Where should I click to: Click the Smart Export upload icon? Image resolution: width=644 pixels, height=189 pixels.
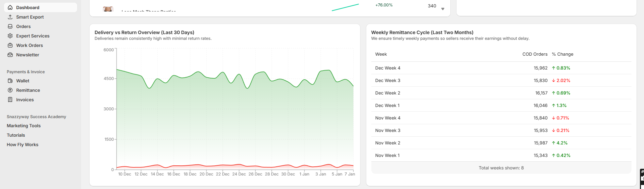coord(10,17)
